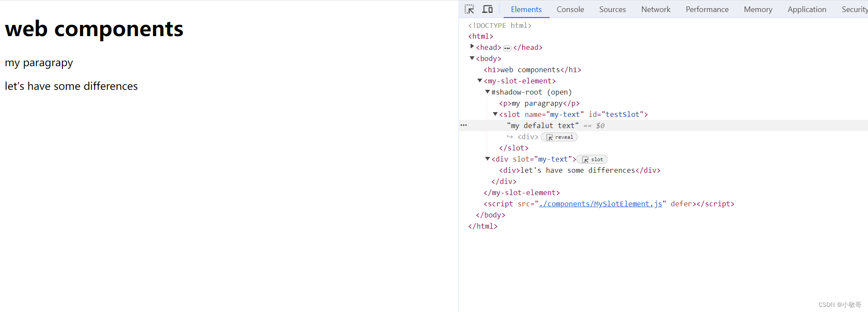Viewport: 868px width, 312px height.
Task: Collapse the #shadow-root (open) node
Action: coord(487,92)
